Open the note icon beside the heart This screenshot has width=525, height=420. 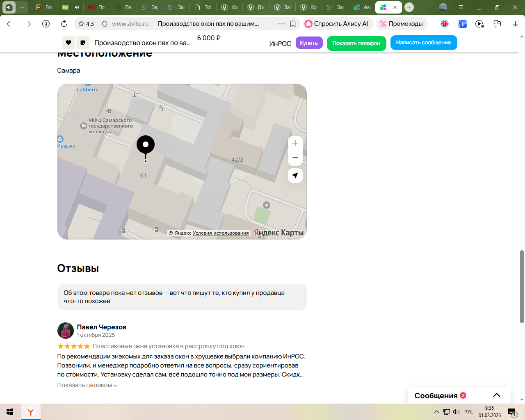pos(83,43)
